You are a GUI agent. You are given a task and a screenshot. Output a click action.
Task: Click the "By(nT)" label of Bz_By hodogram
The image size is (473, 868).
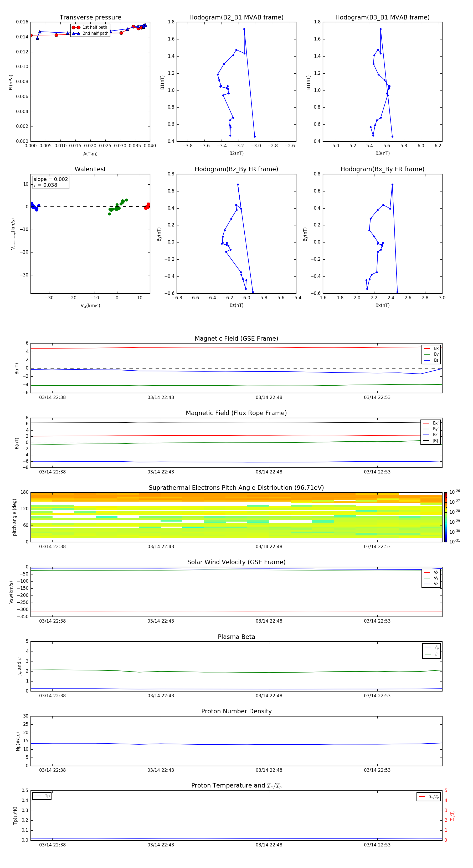coord(159,234)
